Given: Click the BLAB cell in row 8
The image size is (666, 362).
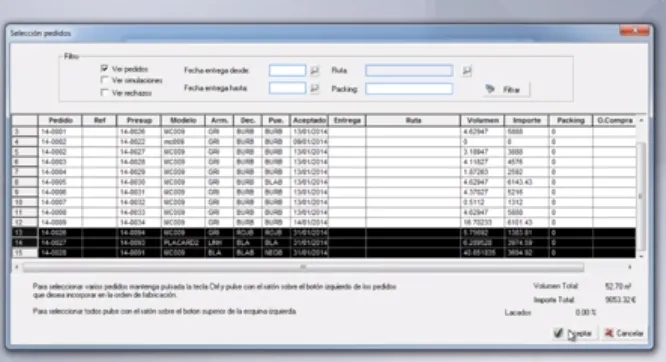Looking at the screenshot, I should (x=276, y=182).
